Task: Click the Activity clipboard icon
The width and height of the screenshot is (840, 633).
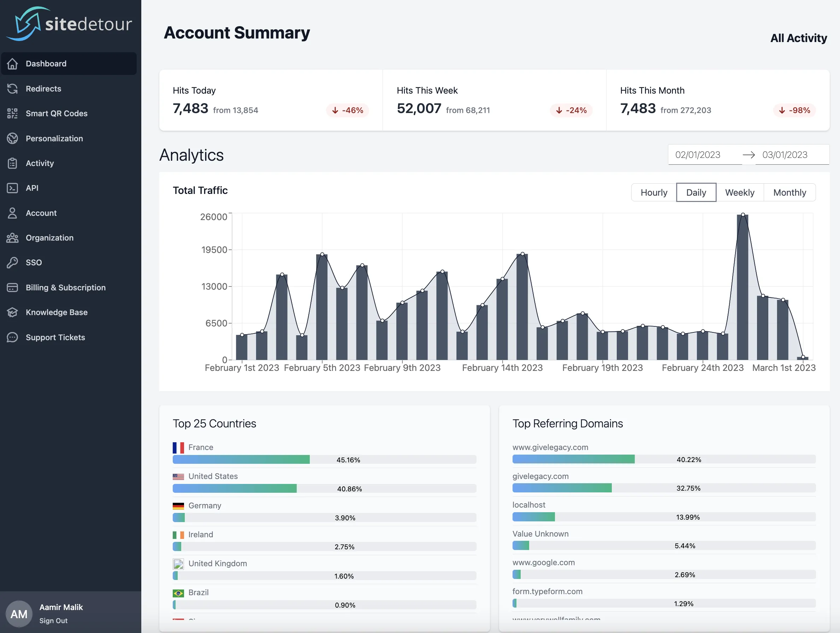Action: [12, 163]
